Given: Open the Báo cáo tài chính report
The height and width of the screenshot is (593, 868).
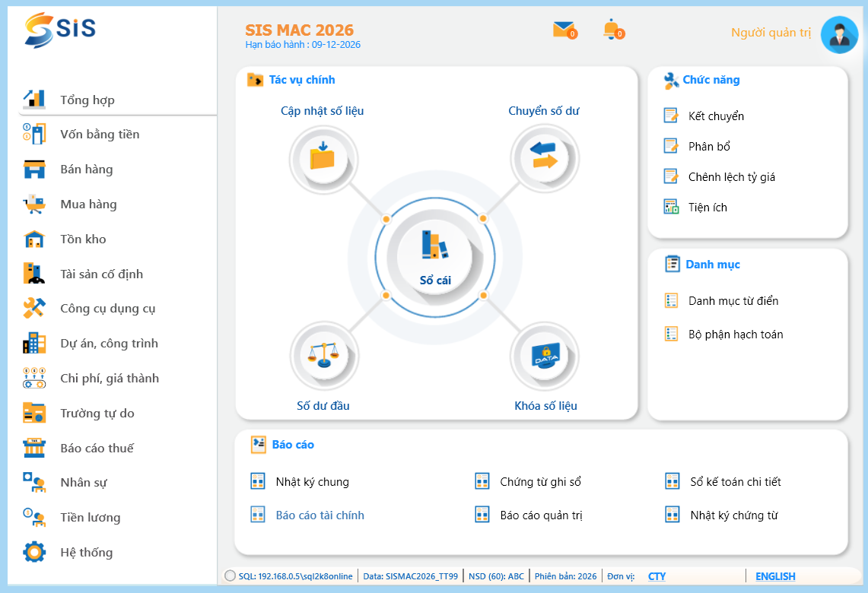Looking at the screenshot, I should [x=320, y=515].
